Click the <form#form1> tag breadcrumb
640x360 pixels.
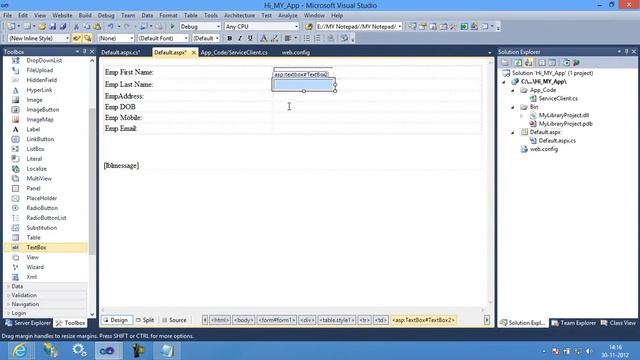coord(277,320)
